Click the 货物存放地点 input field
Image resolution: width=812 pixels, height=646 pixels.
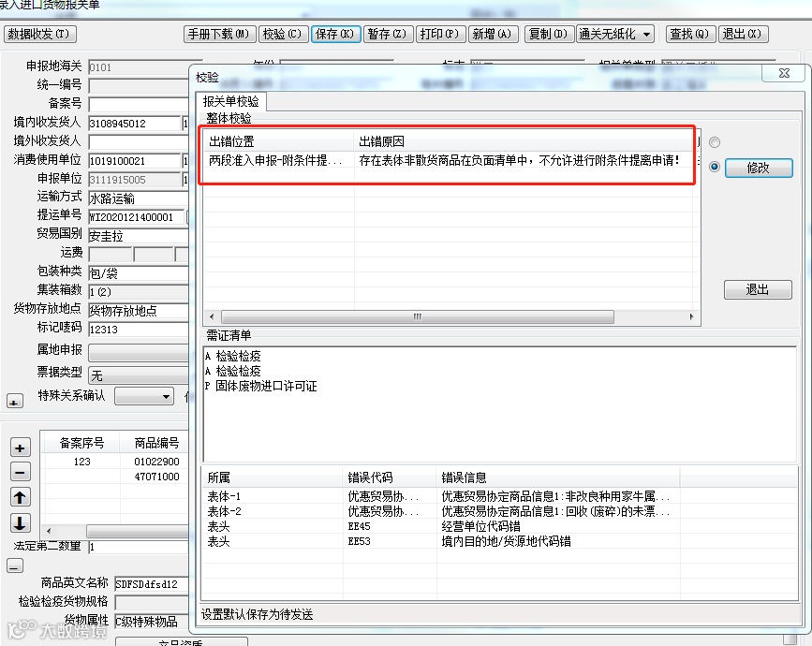[x=139, y=311]
